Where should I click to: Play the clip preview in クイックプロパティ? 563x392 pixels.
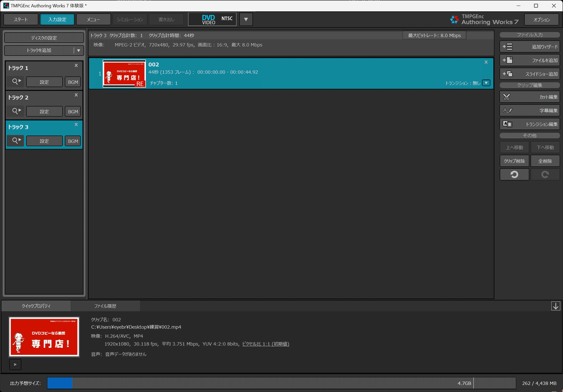point(15,364)
